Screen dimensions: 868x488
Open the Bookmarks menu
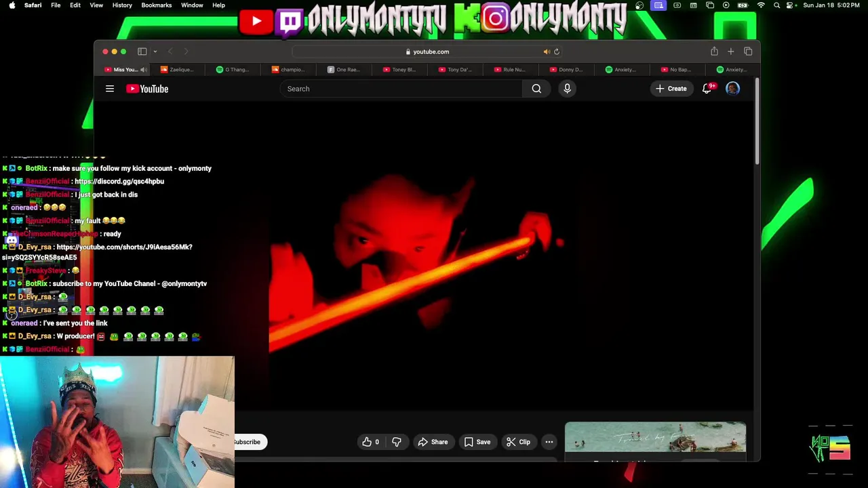tap(157, 5)
